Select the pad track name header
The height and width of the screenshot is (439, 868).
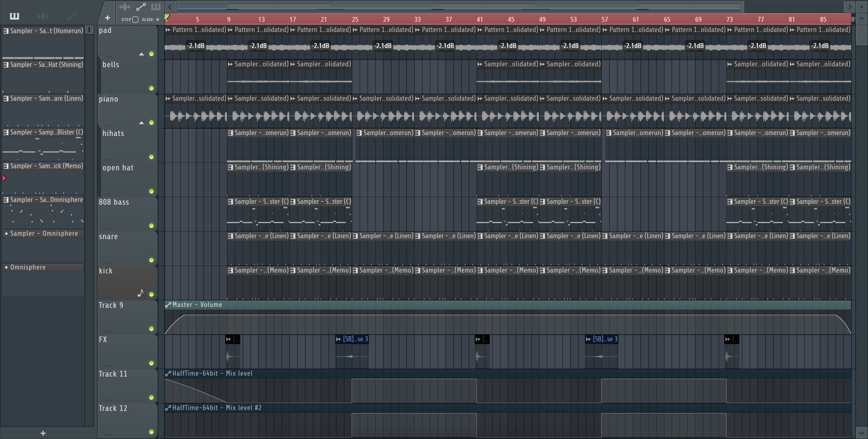pos(105,30)
